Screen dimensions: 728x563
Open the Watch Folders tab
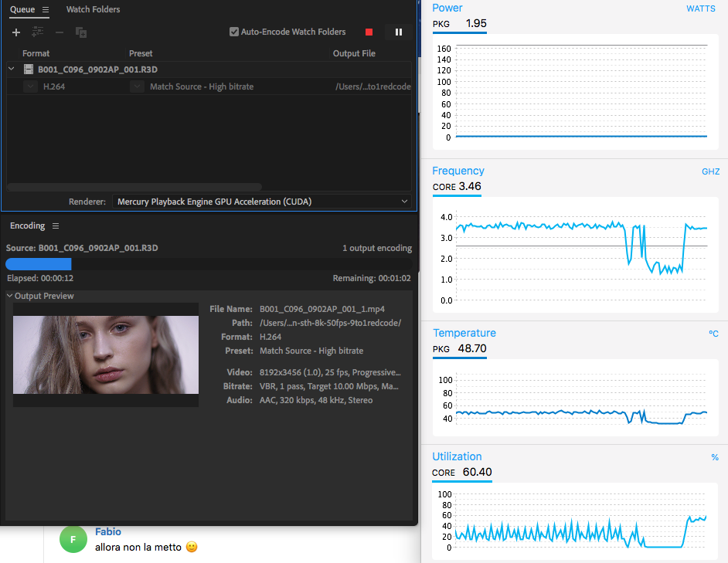coord(93,9)
